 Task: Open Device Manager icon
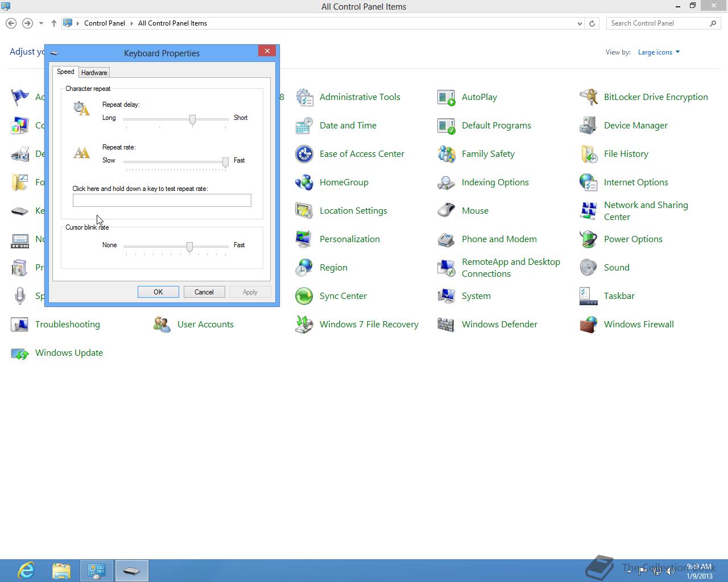[589, 126]
